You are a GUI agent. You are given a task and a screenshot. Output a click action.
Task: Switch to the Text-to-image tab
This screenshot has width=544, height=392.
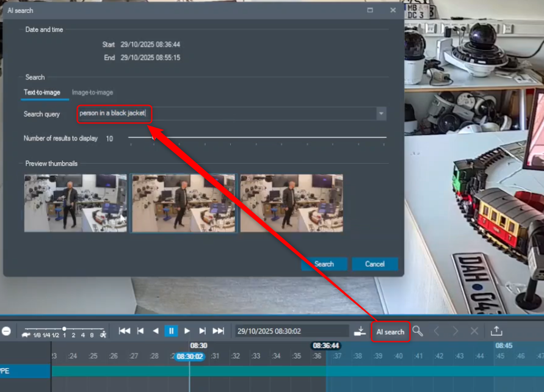point(42,92)
